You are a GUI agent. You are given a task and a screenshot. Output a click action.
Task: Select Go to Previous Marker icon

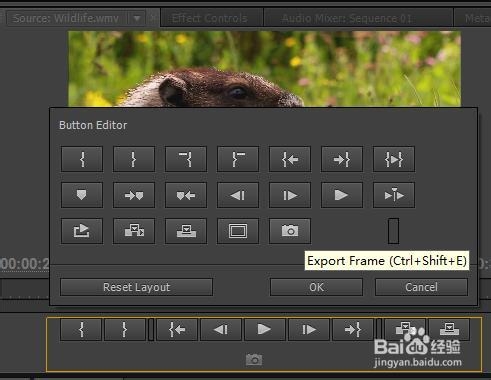186,195
